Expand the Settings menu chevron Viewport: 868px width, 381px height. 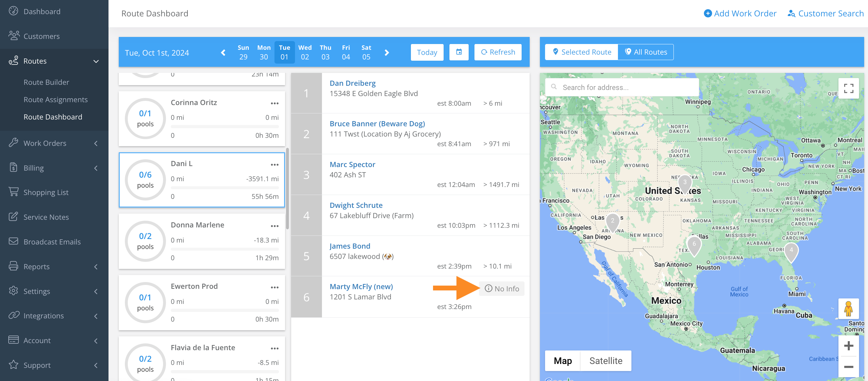pyautogui.click(x=96, y=291)
